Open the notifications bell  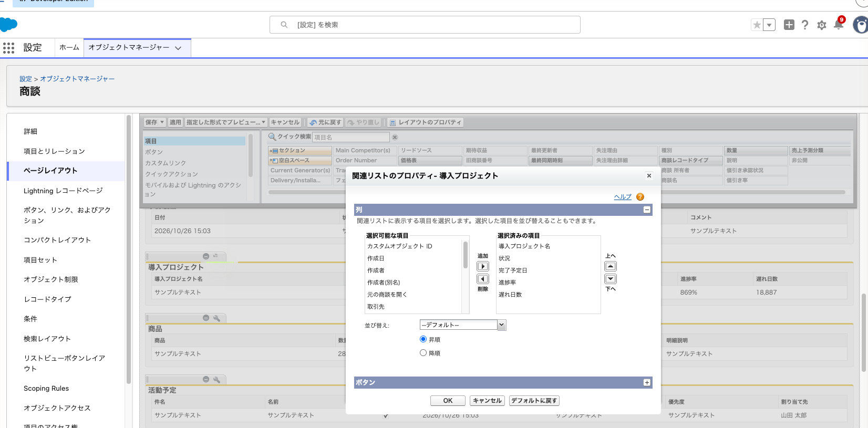tap(839, 24)
